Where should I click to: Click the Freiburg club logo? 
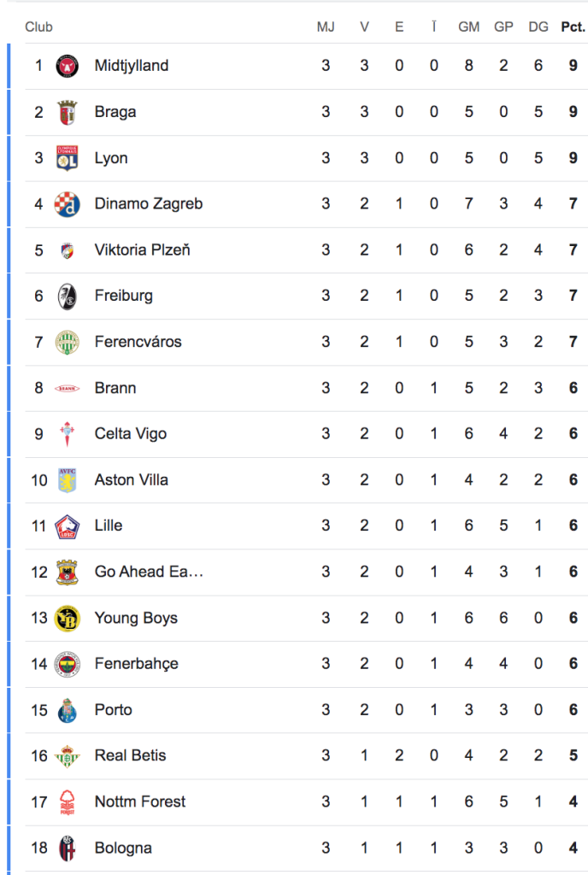point(68,296)
